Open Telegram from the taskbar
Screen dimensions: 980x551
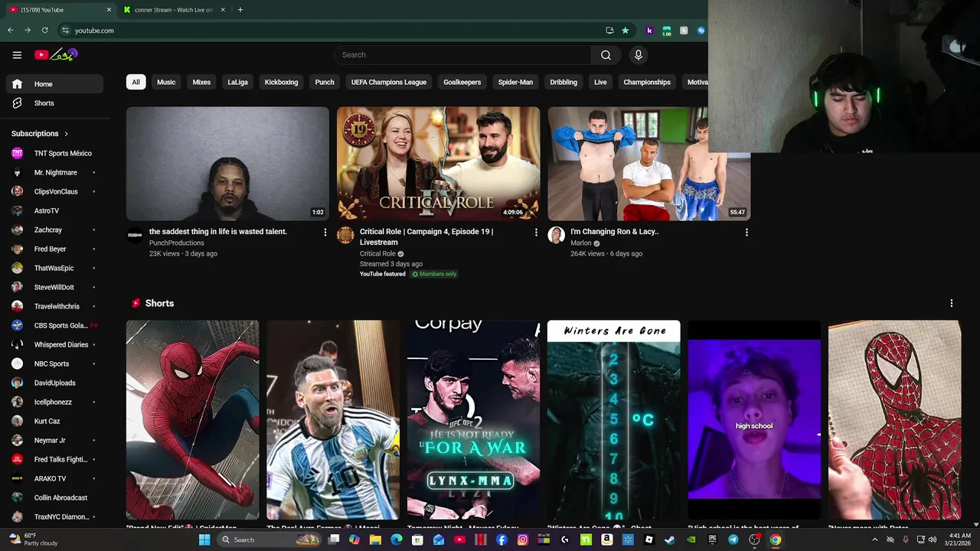[x=733, y=540]
